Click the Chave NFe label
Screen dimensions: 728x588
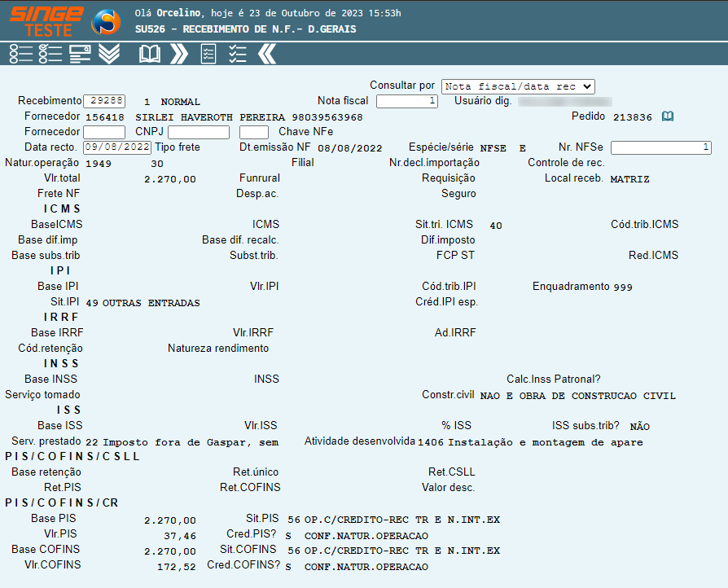click(x=306, y=131)
